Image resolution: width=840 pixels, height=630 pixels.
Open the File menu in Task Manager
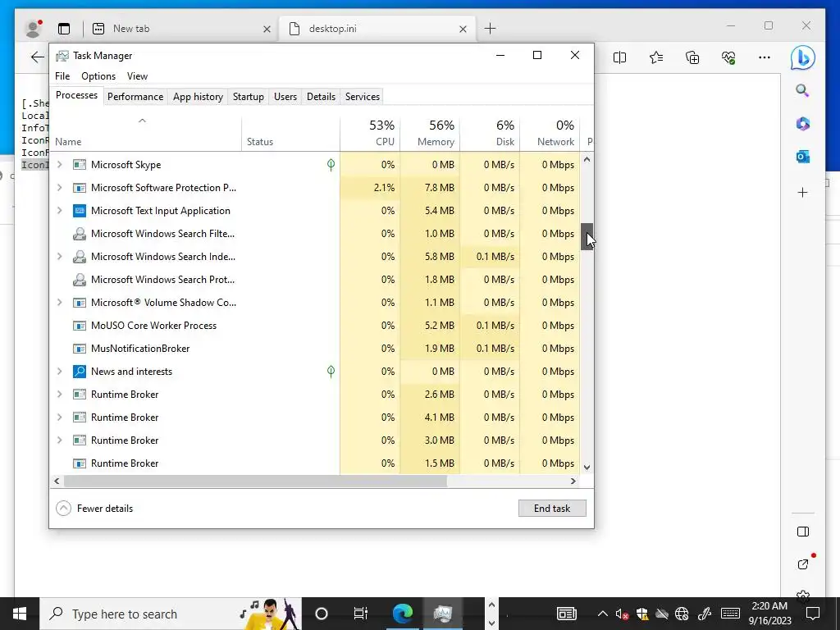[x=62, y=76]
